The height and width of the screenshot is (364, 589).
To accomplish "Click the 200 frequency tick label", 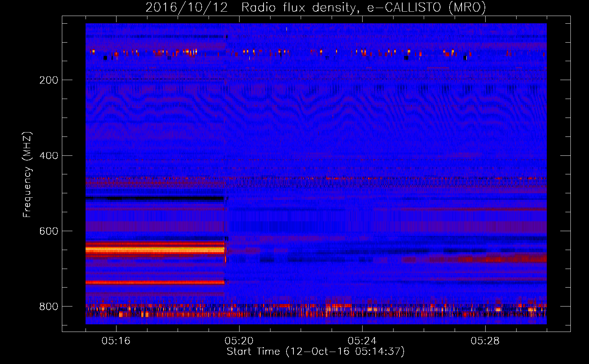I will (49, 80).
